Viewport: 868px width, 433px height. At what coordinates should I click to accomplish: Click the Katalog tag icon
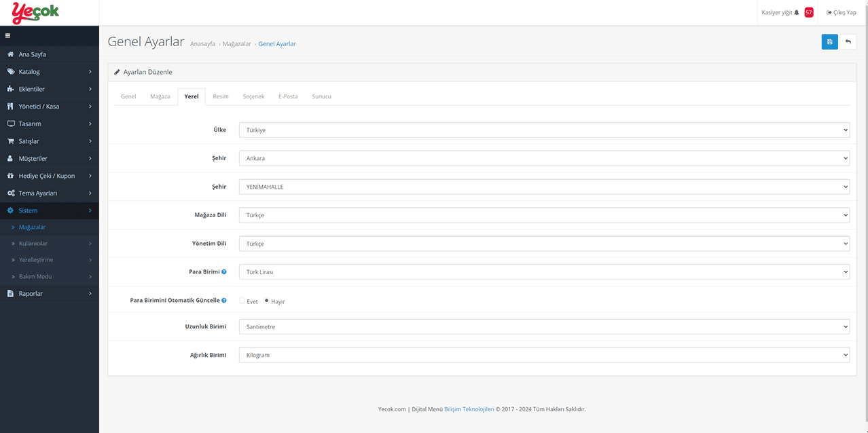(x=11, y=71)
